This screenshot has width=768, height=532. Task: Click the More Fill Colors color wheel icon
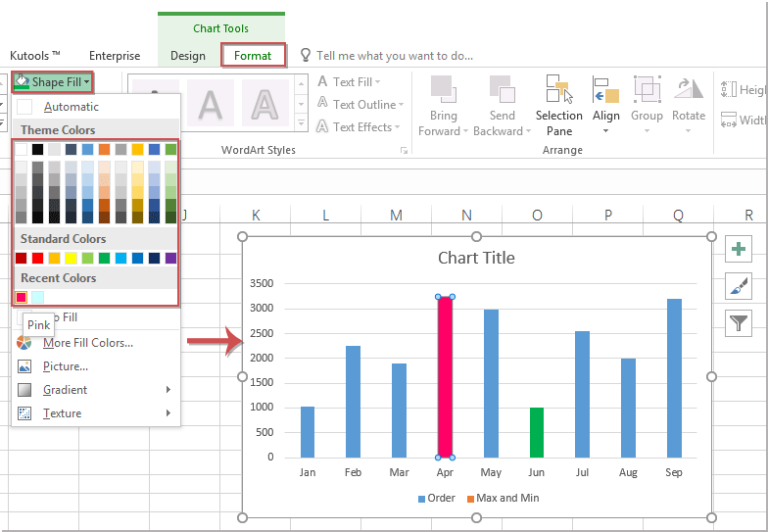pos(24,343)
